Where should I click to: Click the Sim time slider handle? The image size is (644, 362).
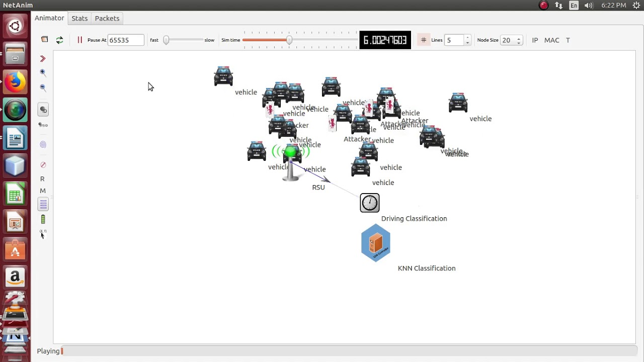289,40
